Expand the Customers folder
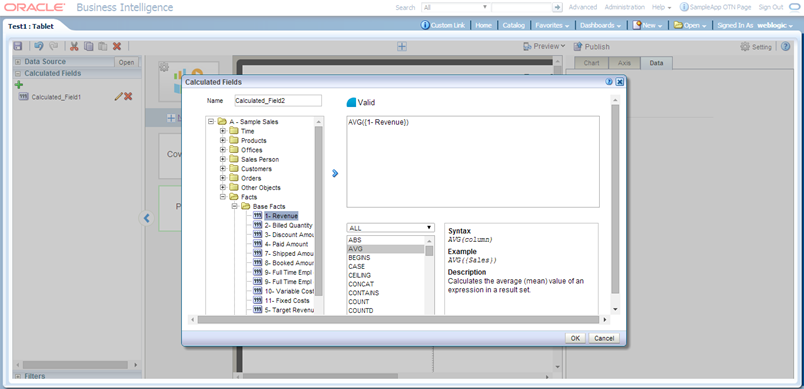Viewport: 804px width, 389px height. 223,169
